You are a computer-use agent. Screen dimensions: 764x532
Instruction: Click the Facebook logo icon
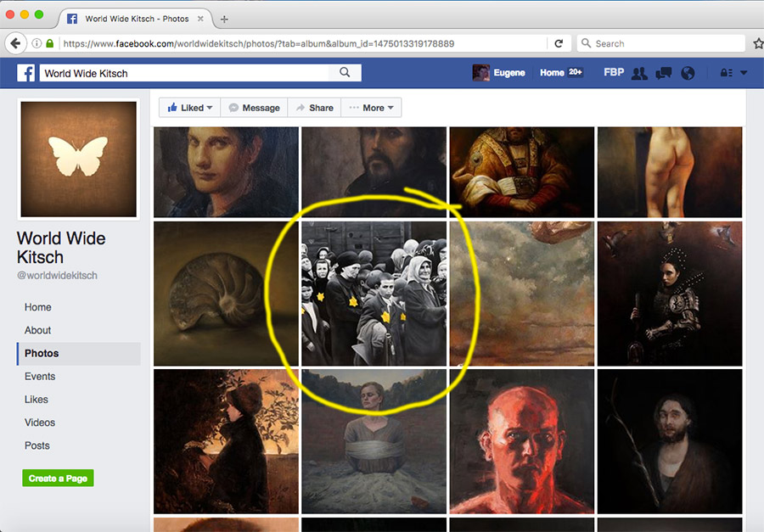pos(25,73)
